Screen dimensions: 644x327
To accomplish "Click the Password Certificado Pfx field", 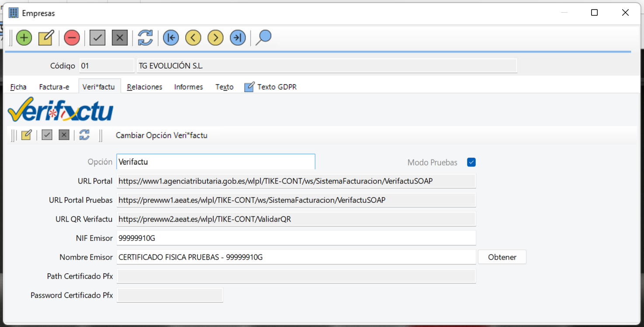I will pyautogui.click(x=170, y=295).
